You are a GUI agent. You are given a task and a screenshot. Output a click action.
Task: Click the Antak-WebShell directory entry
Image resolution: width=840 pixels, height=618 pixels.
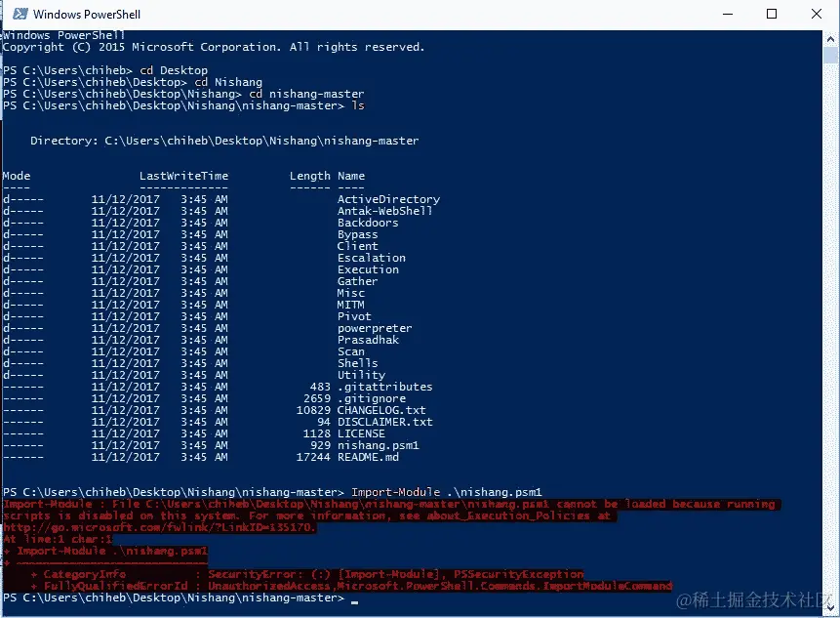tap(384, 211)
